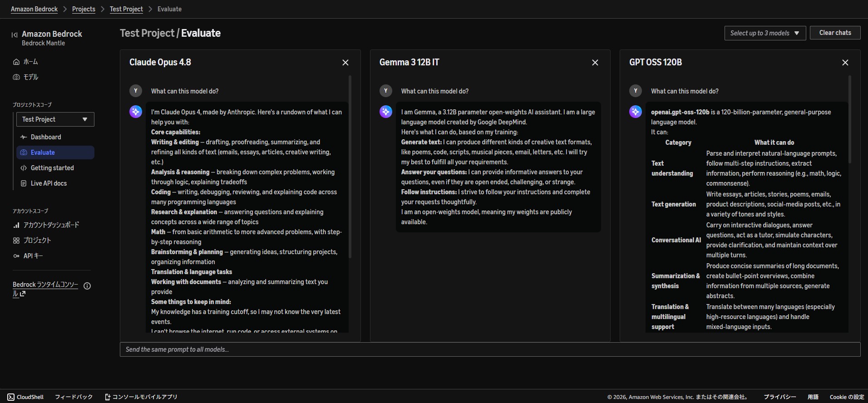The image size is (868, 403).
Task: Open the Test Project scope dropdown
Action: click(x=55, y=119)
